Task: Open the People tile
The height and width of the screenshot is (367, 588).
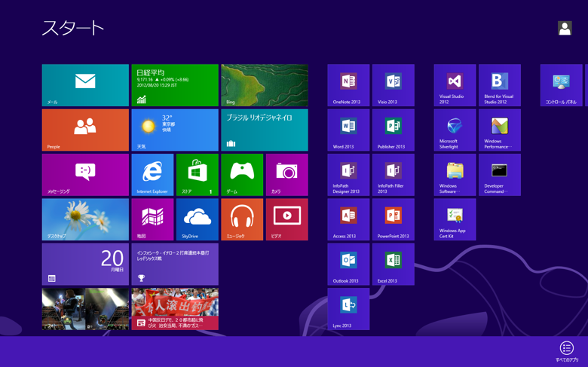Action: click(85, 130)
